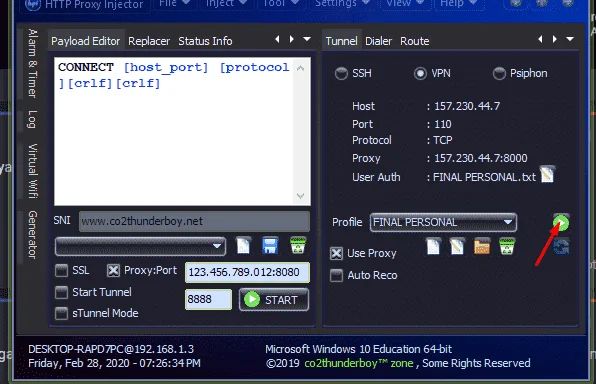Delete payload using recycle bin icon
Screen dimensions: 596x384
click(x=298, y=245)
